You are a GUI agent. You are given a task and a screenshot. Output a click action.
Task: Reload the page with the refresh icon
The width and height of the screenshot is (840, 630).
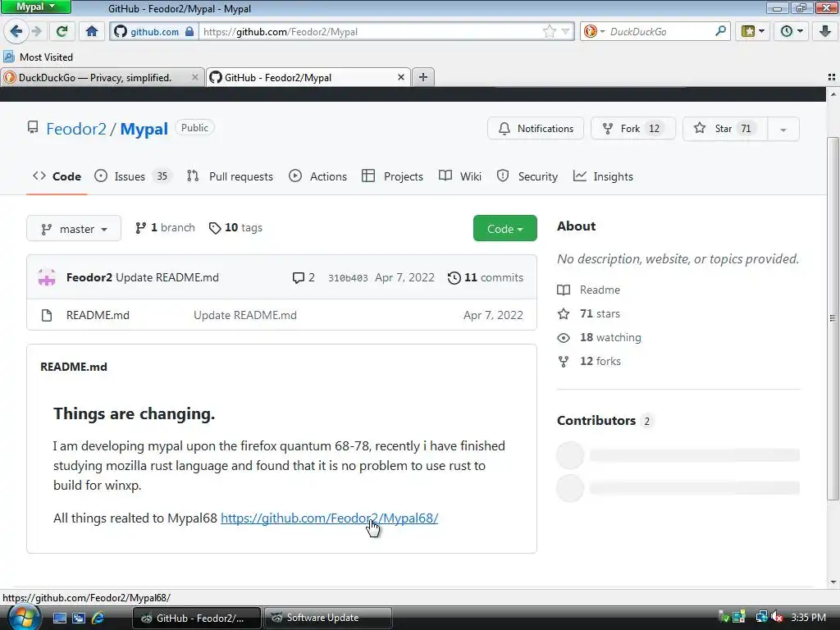(62, 31)
